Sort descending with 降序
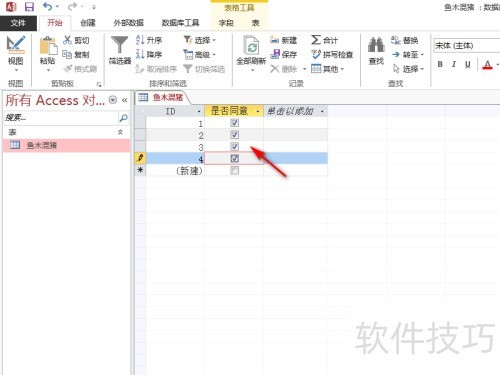Screen dimensions: 500x375 [149, 54]
